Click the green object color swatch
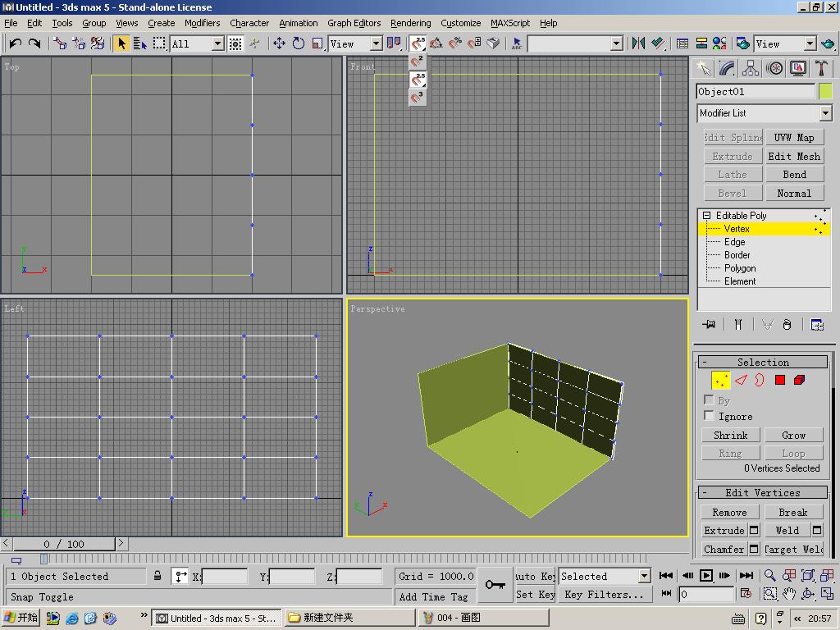The width and height of the screenshot is (840, 630). (x=825, y=92)
